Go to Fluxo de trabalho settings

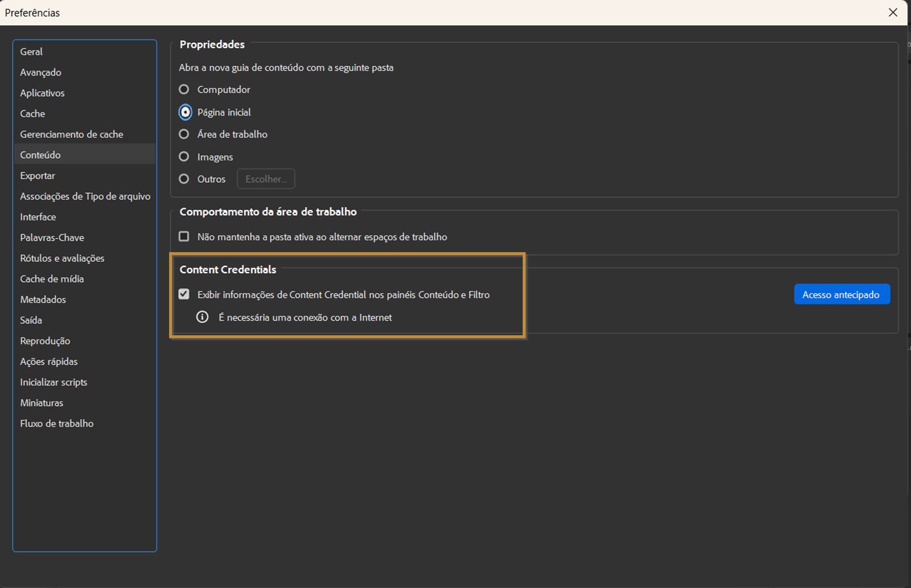tap(84, 423)
